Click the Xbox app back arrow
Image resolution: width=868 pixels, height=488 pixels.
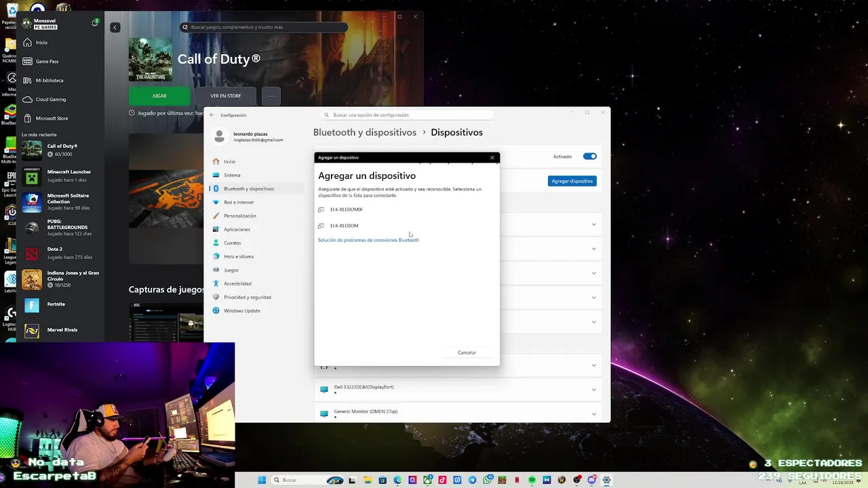[115, 27]
